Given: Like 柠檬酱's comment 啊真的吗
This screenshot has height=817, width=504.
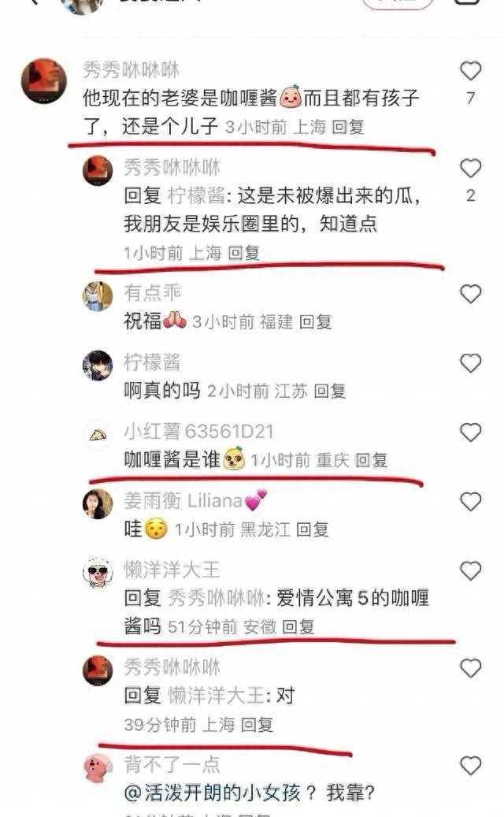Looking at the screenshot, I should [x=470, y=363].
